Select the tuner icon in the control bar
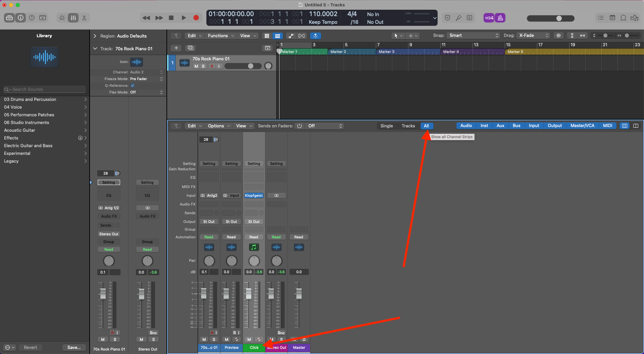The width and height of the screenshot is (644, 354). (459, 18)
